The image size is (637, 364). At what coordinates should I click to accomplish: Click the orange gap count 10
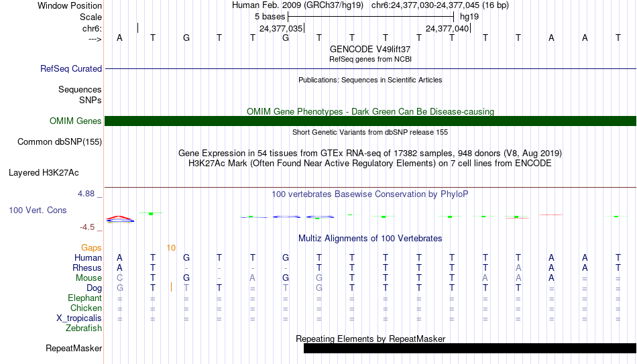[171, 248]
